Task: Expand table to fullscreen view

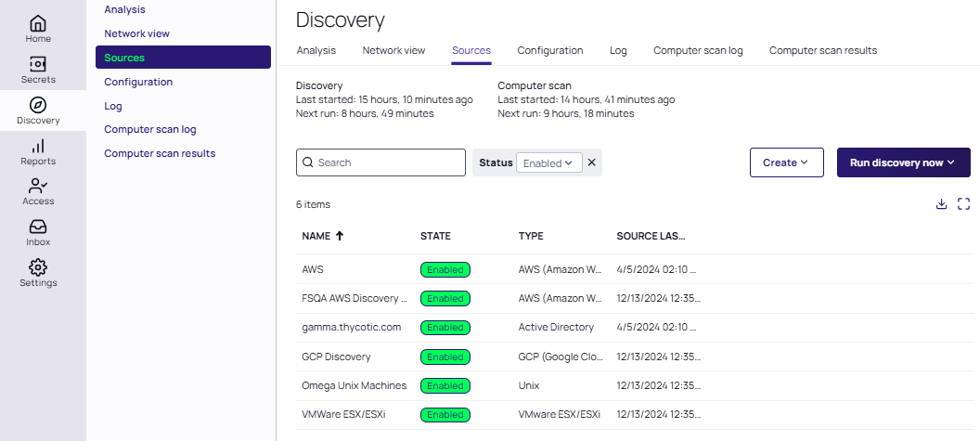Action: coord(963,204)
